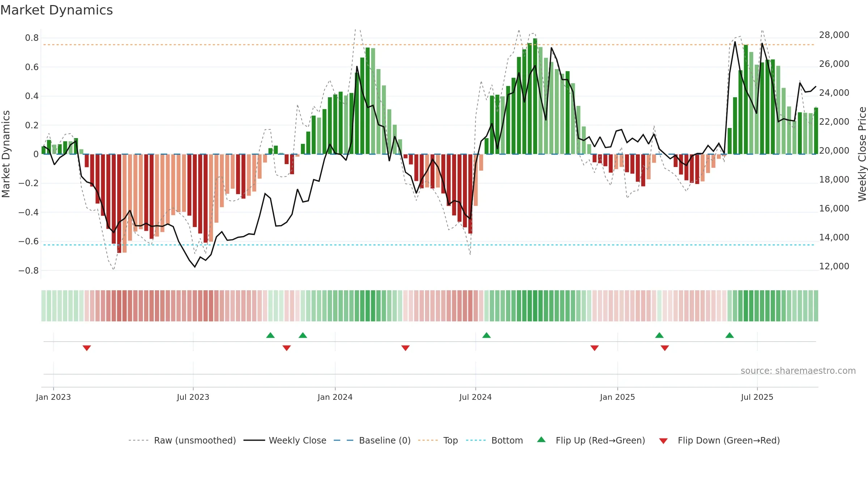Click the Jul 2025 date label

pyautogui.click(x=757, y=397)
